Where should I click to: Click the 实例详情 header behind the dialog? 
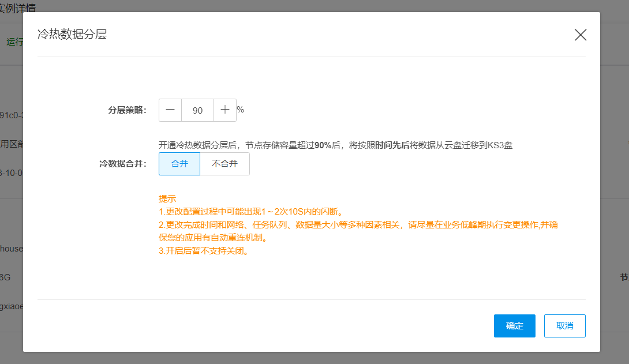17,8
